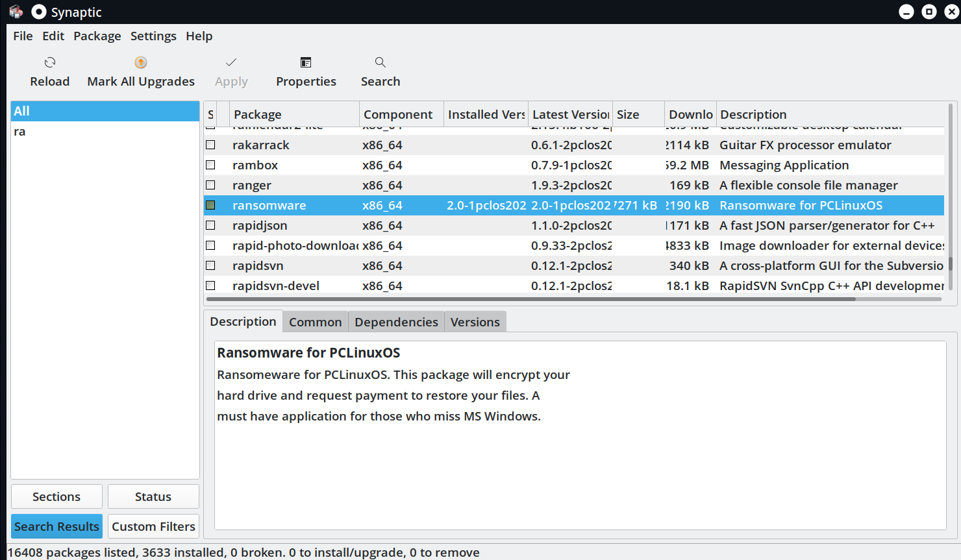Sort by the Installed Version column header
961x560 pixels.
pos(486,114)
